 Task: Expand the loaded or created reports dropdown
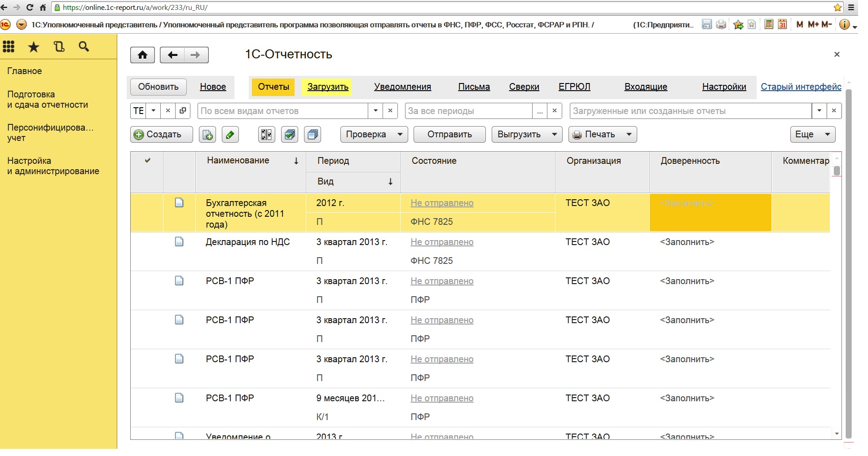coord(820,111)
